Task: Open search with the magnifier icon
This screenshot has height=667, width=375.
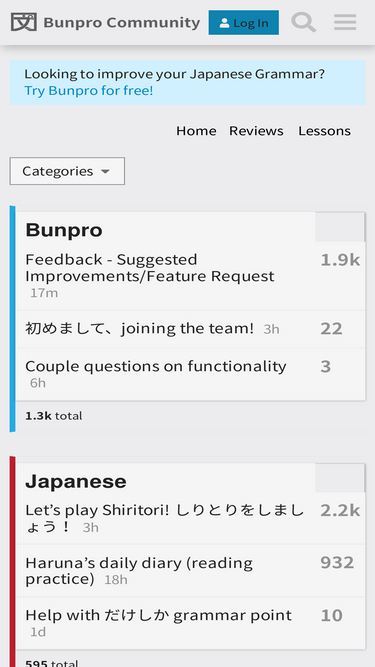Action: pos(304,22)
